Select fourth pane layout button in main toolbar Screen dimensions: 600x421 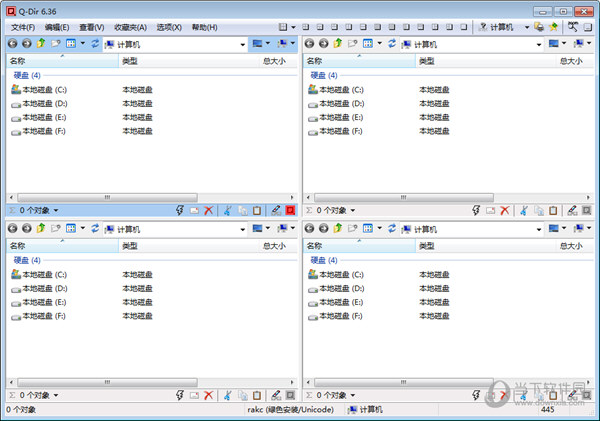(x=349, y=27)
